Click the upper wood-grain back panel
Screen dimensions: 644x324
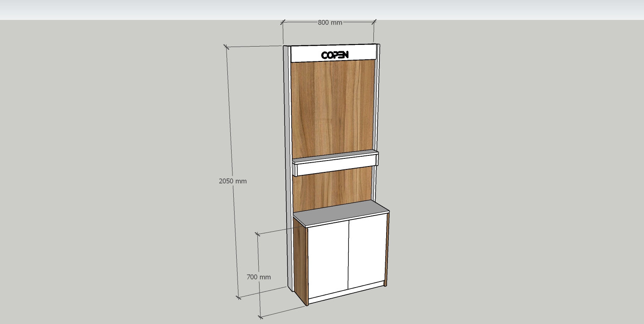point(332,106)
